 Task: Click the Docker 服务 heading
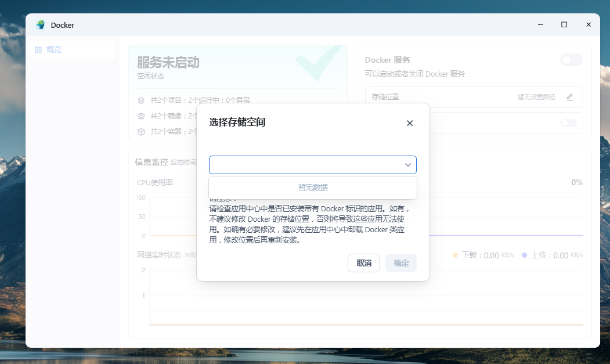pos(388,60)
